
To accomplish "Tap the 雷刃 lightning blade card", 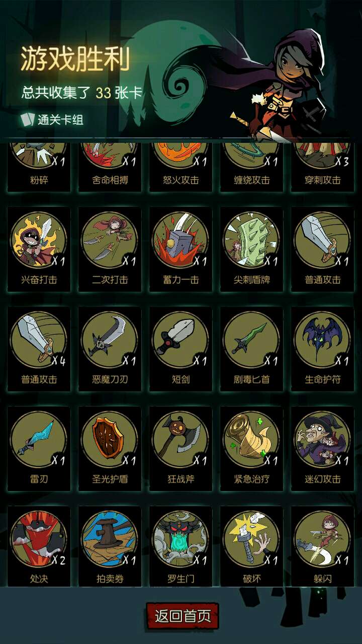I will tap(39, 439).
